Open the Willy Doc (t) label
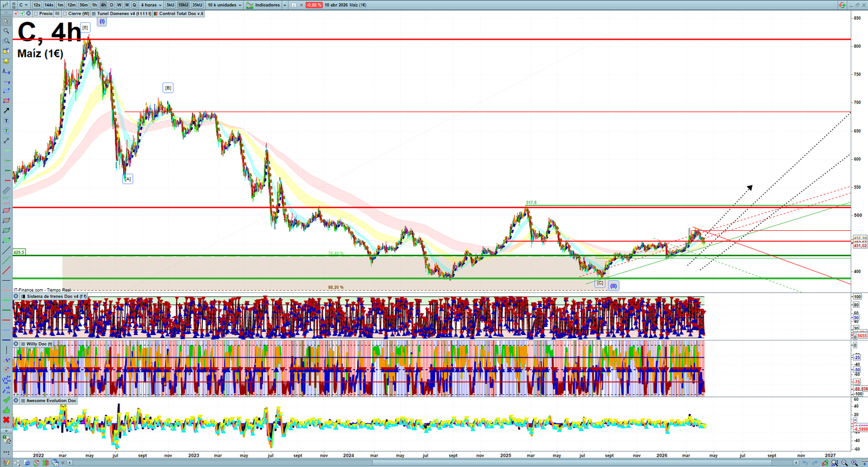The image size is (868, 467). [x=40, y=344]
